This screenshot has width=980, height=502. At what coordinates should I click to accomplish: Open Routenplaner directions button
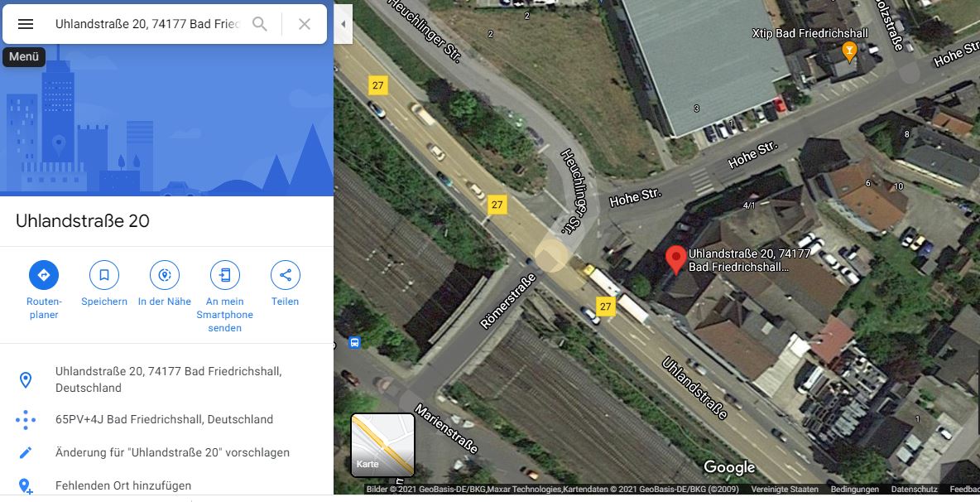click(x=44, y=275)
